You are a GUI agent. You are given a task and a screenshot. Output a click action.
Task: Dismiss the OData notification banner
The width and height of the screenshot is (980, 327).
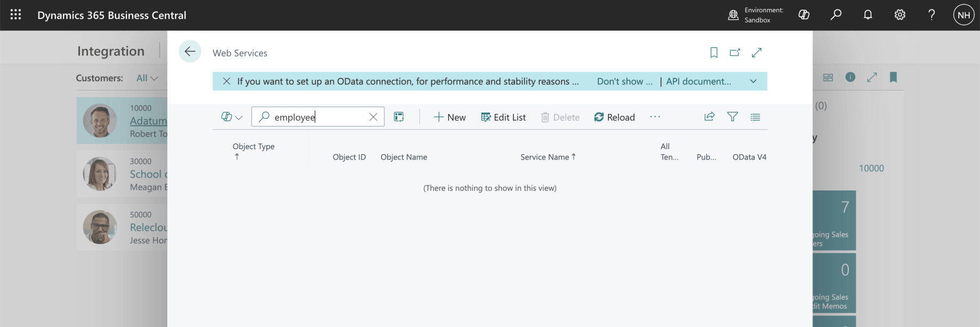point(226,81)
